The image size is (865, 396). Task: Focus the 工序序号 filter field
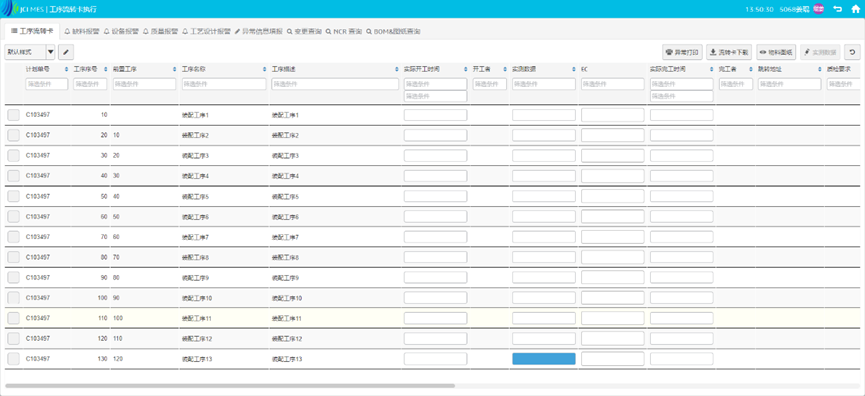[90, 84]
